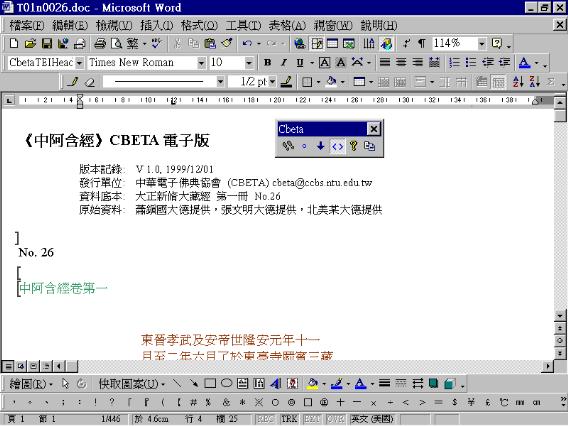This screenshot has width=568, height=426.
Task: Undo the last action
Action: [x=247, y=44]
